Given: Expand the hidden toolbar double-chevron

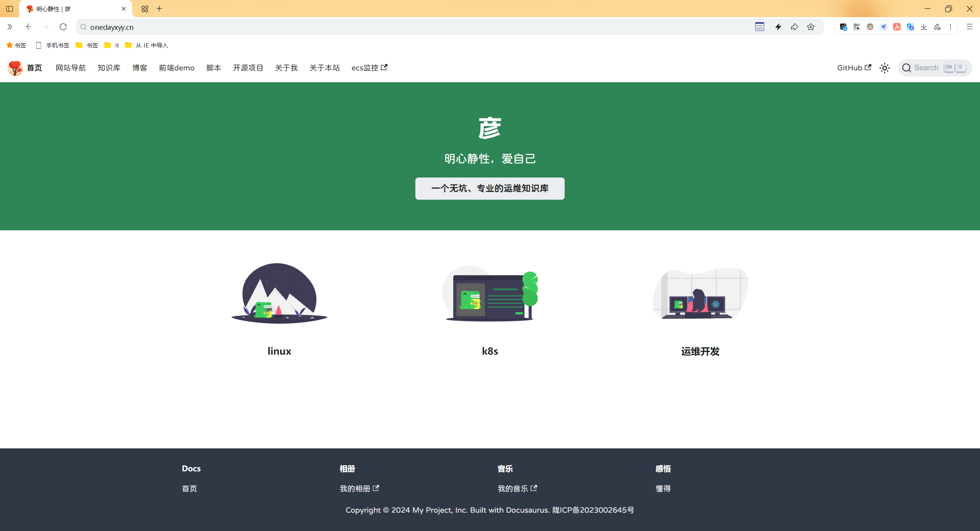Looking at the screenshot, I should coord(10,27).
